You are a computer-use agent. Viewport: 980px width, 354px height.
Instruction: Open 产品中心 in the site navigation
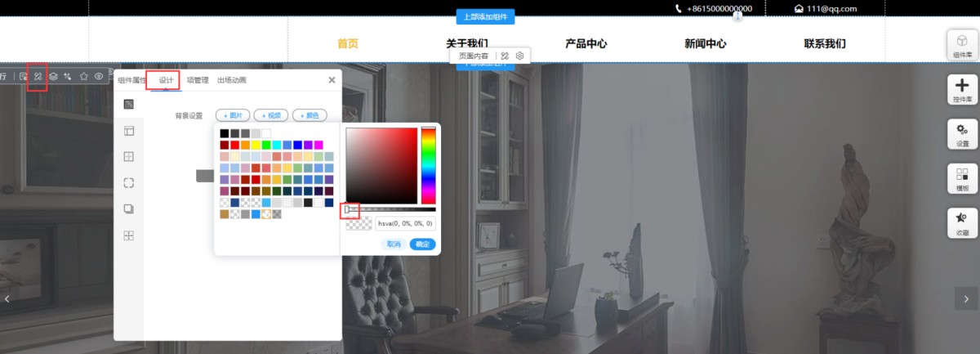coord(586,43)
